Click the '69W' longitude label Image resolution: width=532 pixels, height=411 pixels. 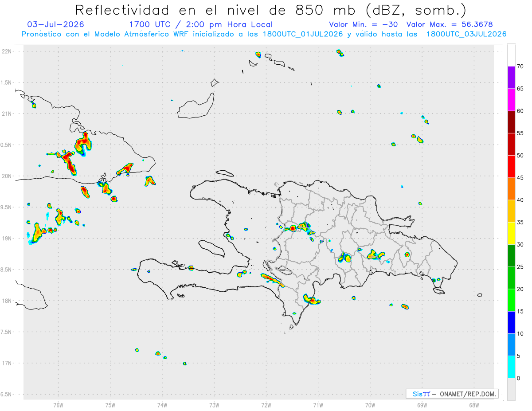coord(422,405)
